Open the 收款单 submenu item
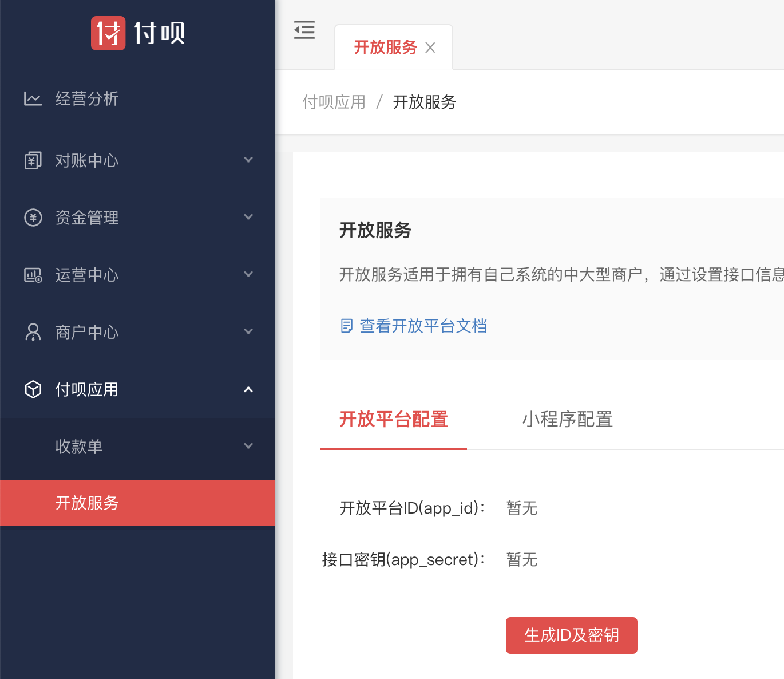The width and height of the screenshot is (784, 679). 137,446
